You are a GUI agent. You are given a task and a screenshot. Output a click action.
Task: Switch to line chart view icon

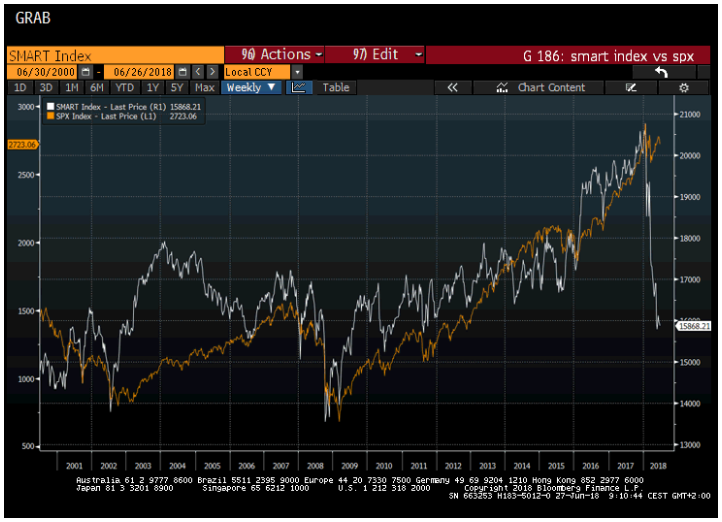[x=299, y=87]
